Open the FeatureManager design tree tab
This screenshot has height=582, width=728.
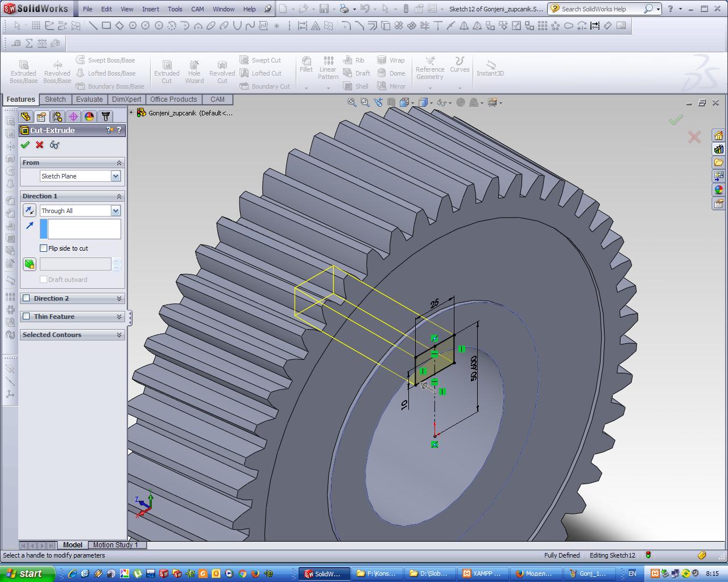26,117
